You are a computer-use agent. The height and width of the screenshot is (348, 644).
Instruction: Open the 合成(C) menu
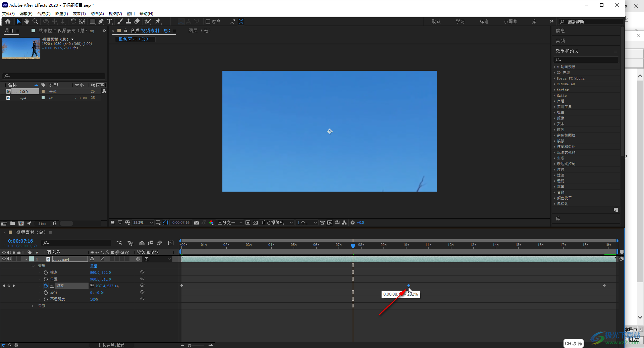tap(44, 14)
